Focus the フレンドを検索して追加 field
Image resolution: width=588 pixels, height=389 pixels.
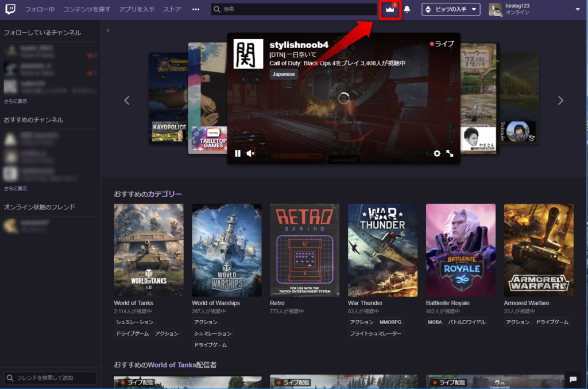pos(51,378)
